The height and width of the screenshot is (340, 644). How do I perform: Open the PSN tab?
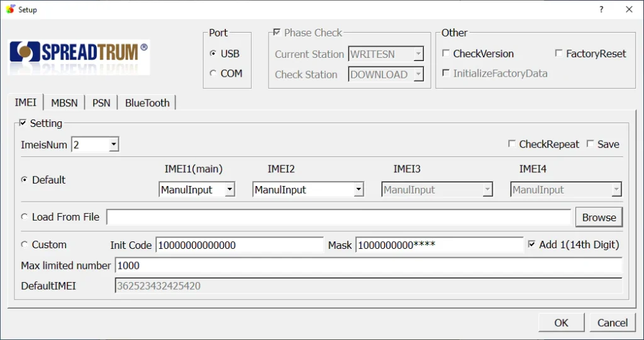click(101, 103)
